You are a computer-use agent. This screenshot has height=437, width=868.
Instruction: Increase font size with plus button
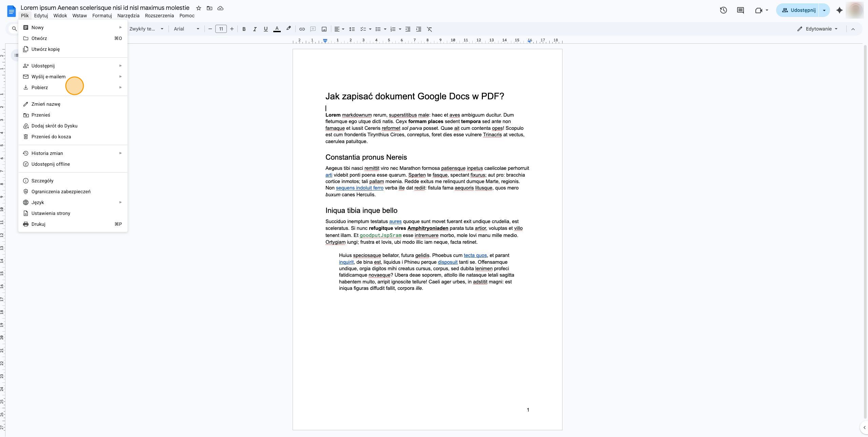(x=232, y=29)
